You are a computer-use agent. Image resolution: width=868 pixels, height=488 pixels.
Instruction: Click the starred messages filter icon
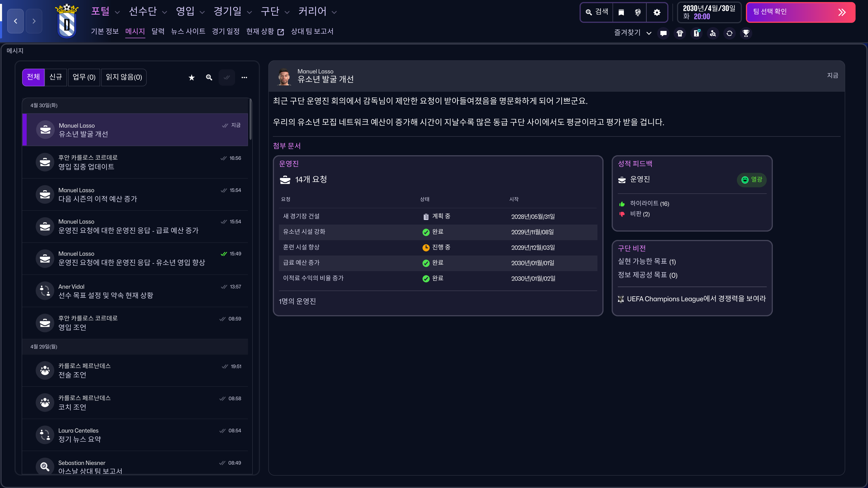pyautogui.click(x=191, y=77)
